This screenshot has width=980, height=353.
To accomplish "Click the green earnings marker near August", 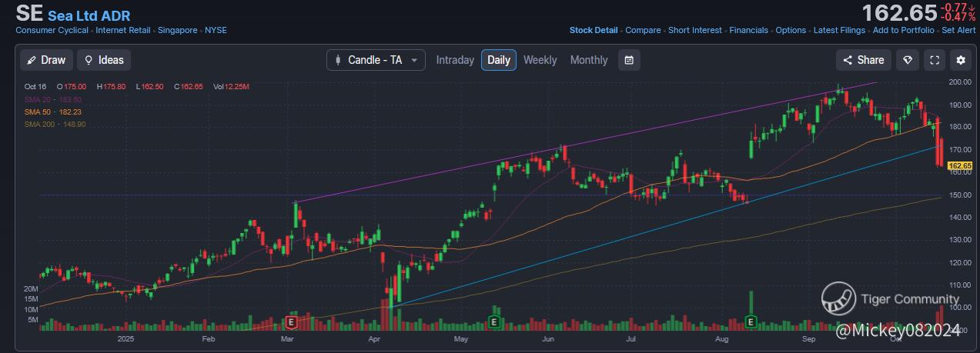I will 751,321.
